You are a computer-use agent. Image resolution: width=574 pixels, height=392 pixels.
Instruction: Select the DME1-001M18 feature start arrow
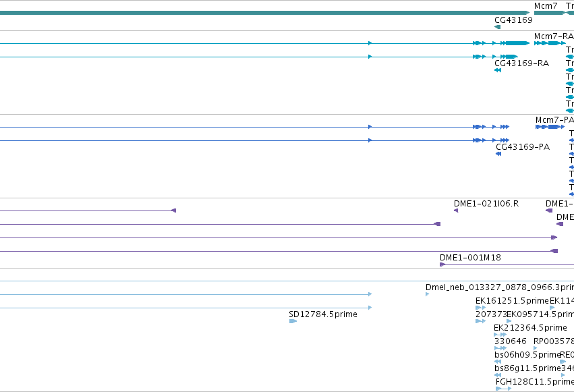tap(442, 264)
